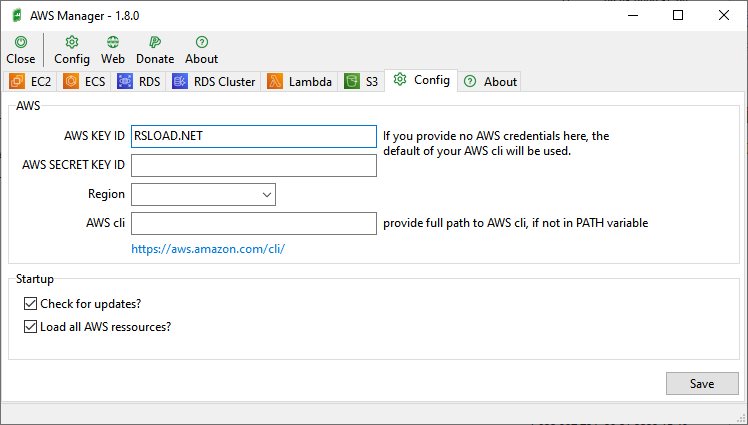Close the window with title bar X

[724, 15]
